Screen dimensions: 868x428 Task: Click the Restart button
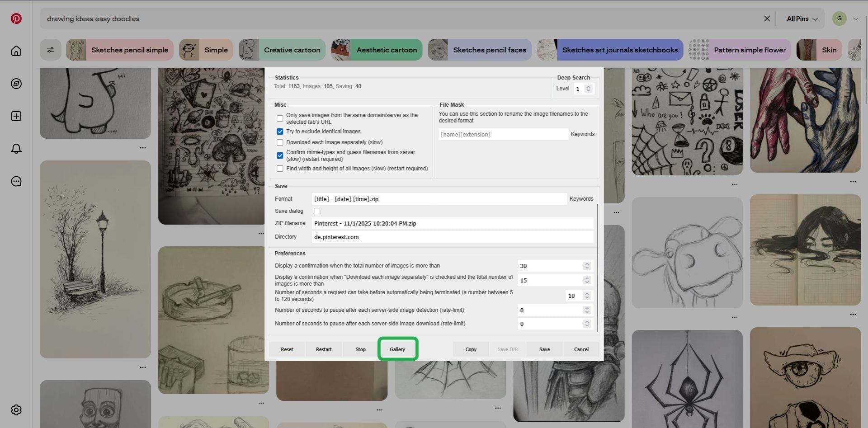click(x=324, y=349)
